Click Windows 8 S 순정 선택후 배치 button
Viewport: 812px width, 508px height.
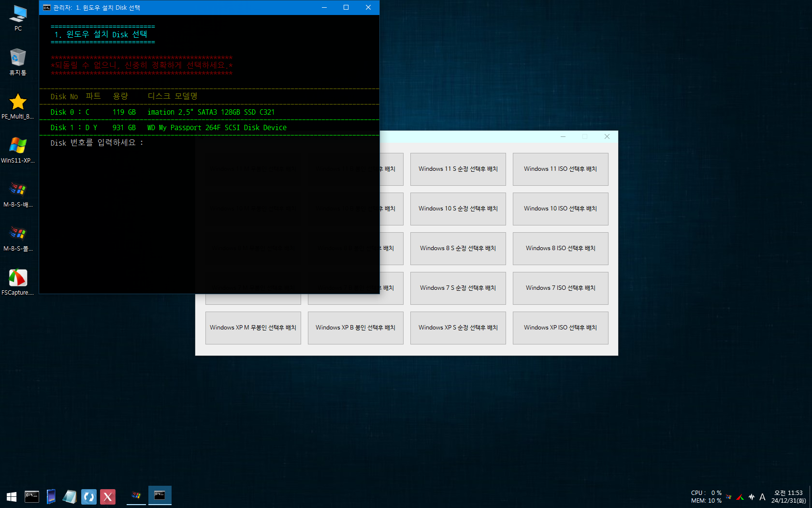[458, 249]
